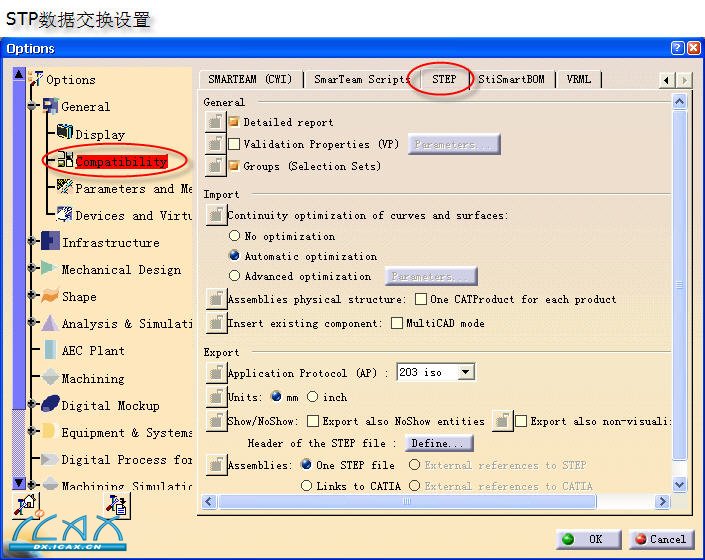The width and height of the screenshot is (705, 560).
Task: Click the horizontal scrollbar thumb
Action: point(407,501)
